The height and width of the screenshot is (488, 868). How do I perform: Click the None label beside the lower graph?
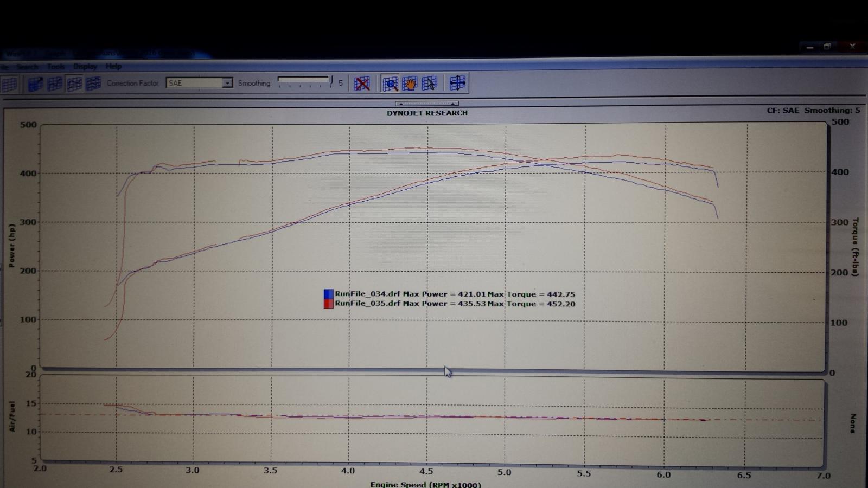click(x=853, y=423)
